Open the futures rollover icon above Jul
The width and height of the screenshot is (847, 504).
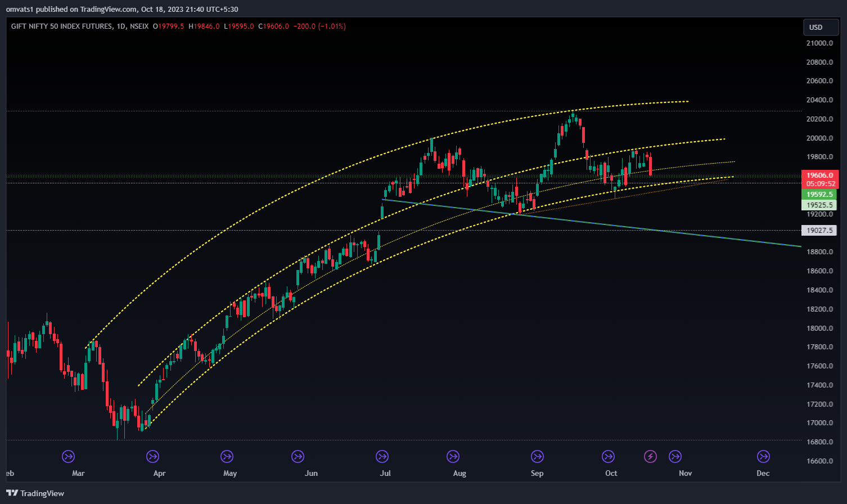(382, 456)
